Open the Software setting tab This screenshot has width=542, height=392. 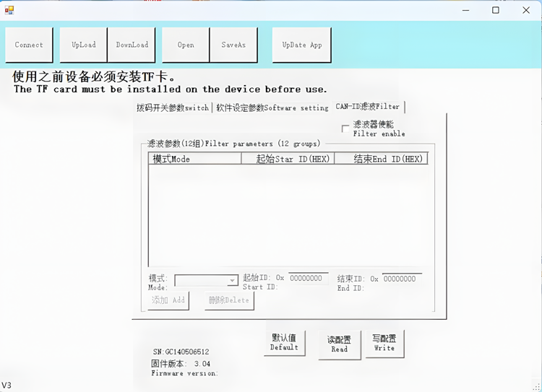point(272,108)
